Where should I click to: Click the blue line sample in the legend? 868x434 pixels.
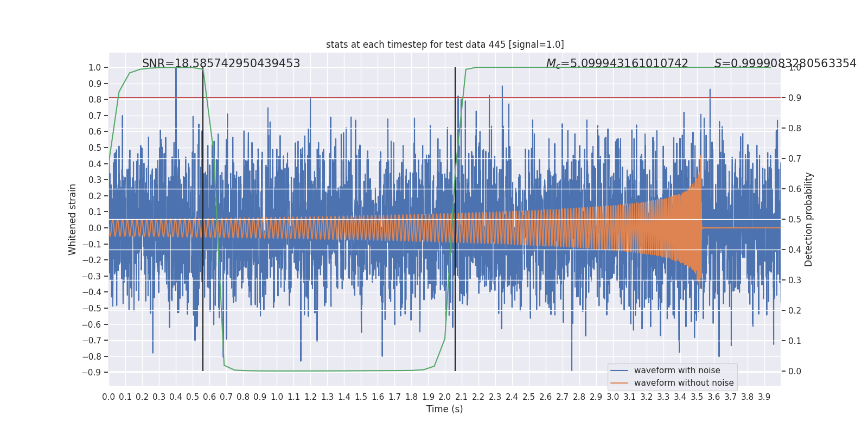(619, 371)
